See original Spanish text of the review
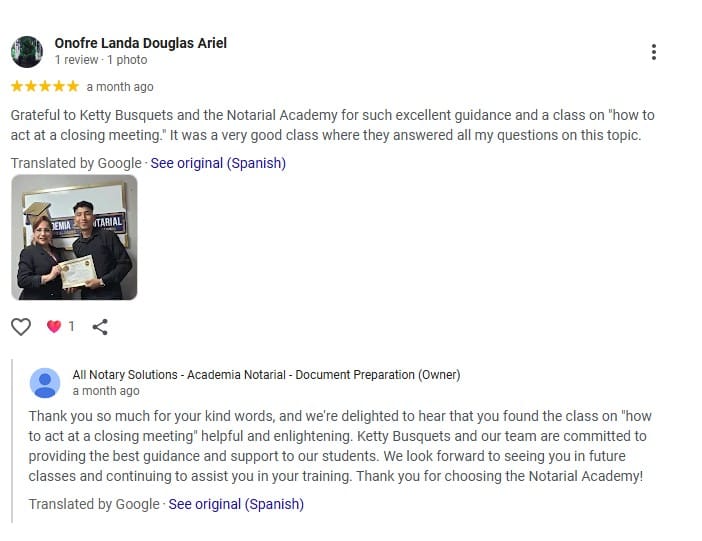Viewport: 702px width, 541px height. (218, 163)
